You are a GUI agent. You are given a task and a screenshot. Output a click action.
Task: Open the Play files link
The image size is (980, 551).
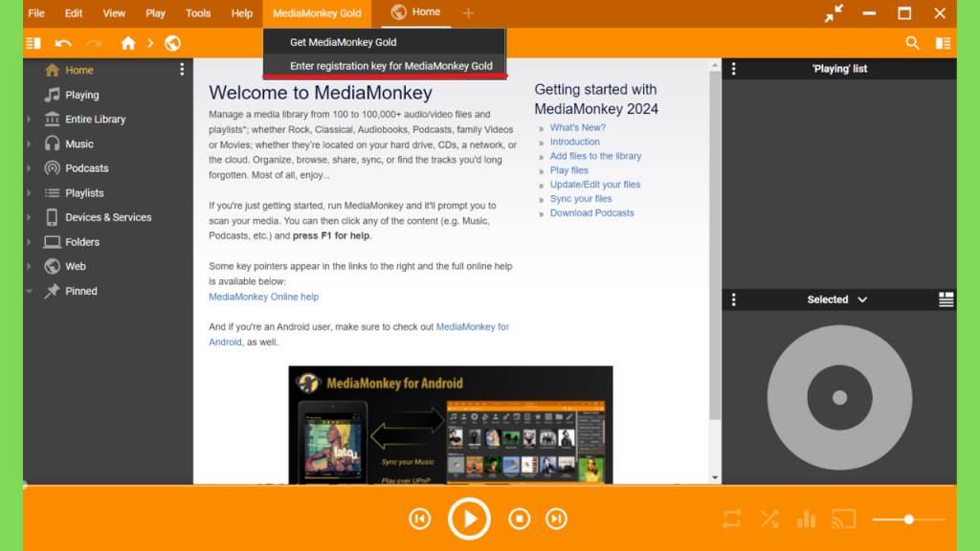point(568,170)
